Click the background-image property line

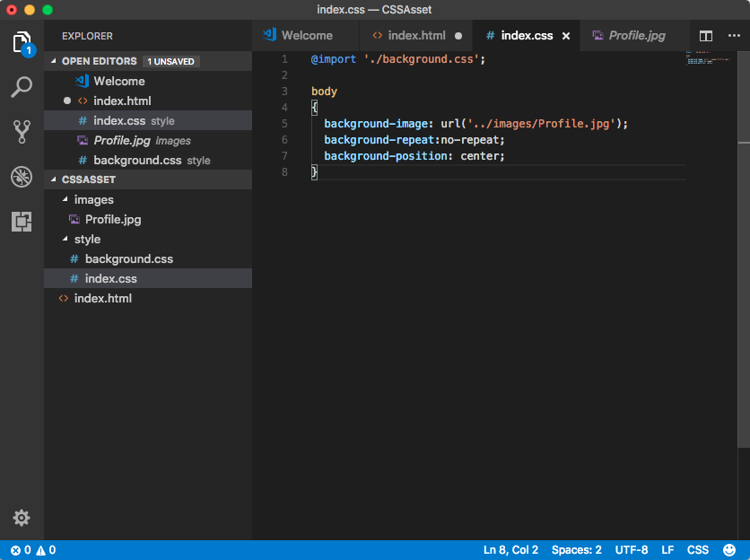475,124
